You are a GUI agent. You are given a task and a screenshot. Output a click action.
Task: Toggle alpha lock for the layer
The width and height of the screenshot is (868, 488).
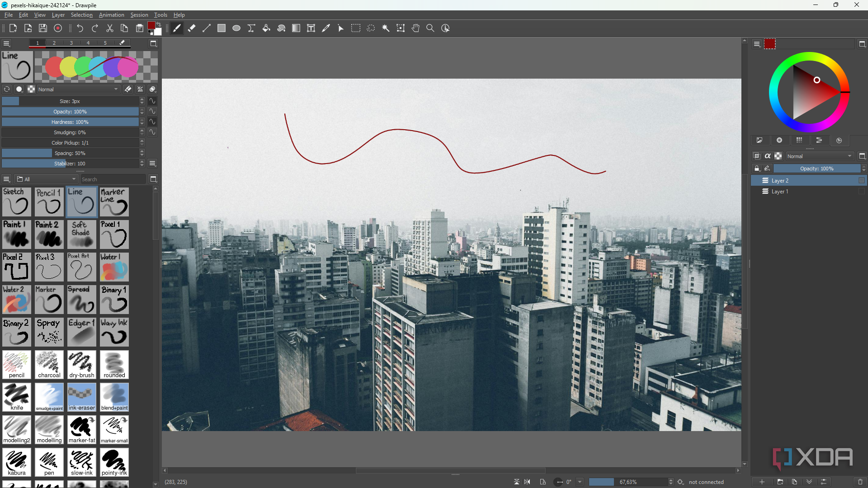(768, 156)
